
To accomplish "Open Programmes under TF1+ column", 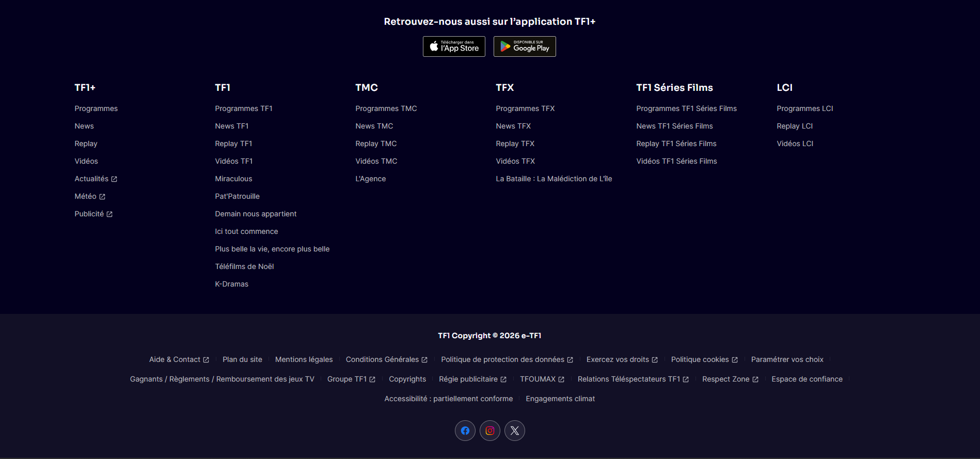I will [96, 108].
